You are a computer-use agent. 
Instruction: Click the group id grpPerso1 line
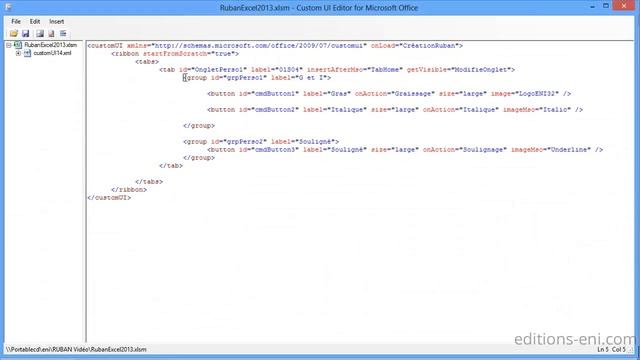click(257, 78)
